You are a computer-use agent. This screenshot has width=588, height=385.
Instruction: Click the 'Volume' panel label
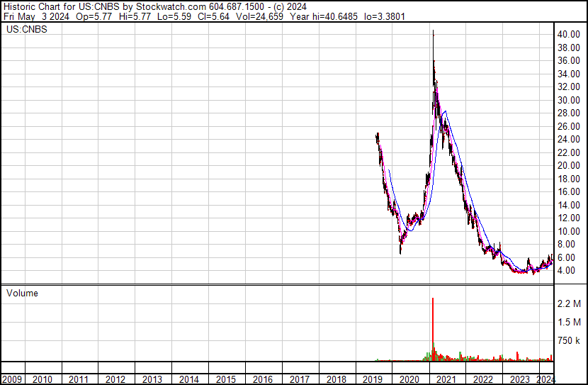[22, 293]
